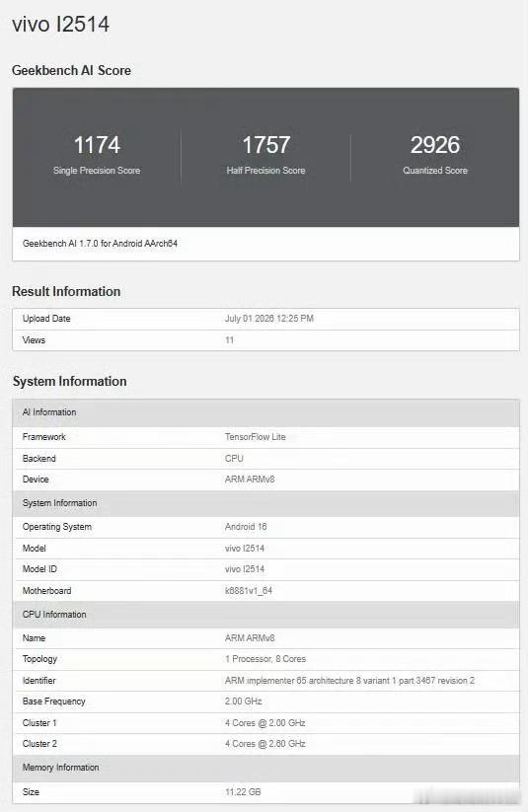Screen dimensions: 528x812
Task: Click the '4 Cores @ 2.60 GHz' value
Action: 265,744
